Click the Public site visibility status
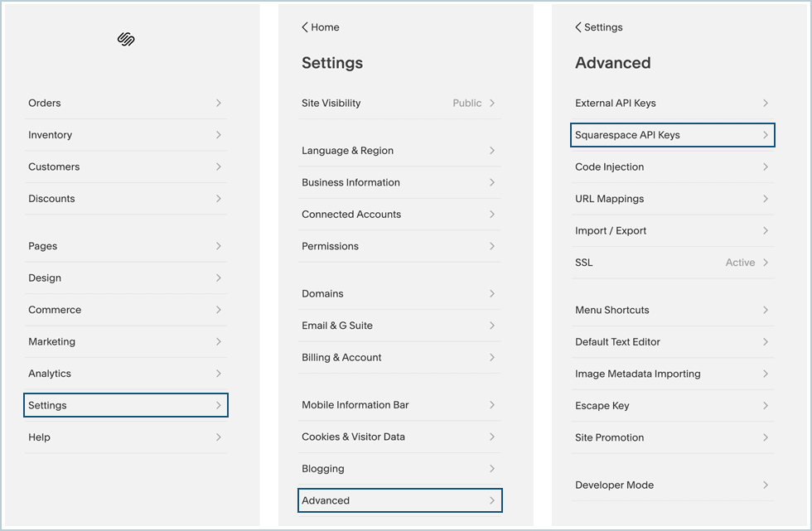Screen dimensions: 812x531 [x=466, y=103]
